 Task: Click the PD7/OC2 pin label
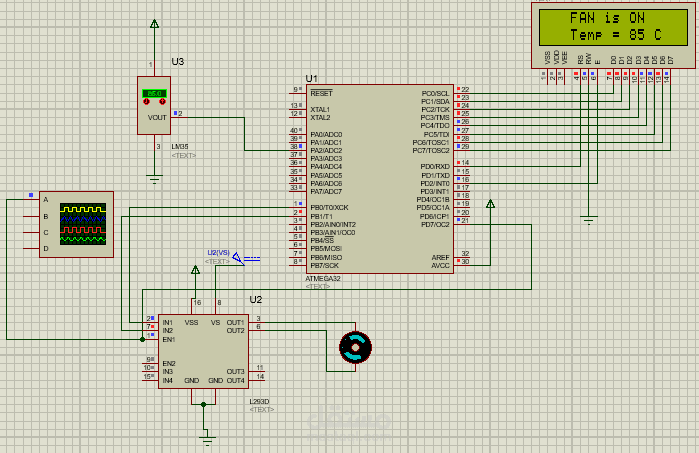[x=436, y=225]
